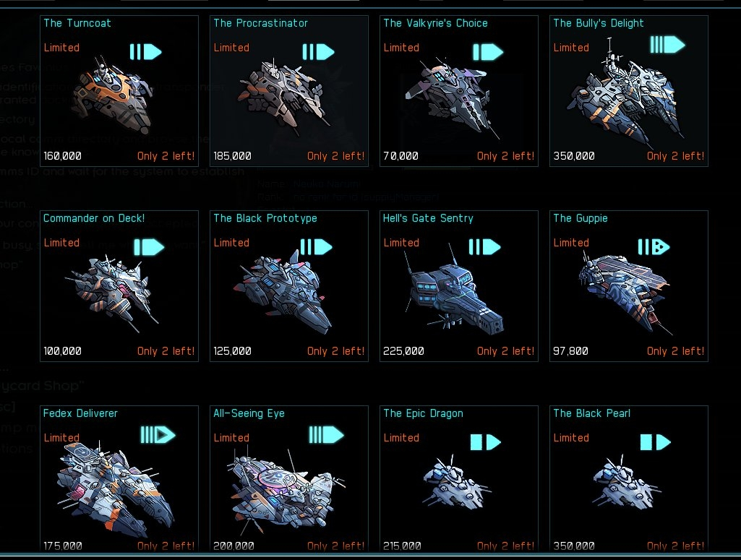741x560 pixels.
Task: Click the Commander on Deck class icon
Action: pyautogui.click(x=149, y=247)
